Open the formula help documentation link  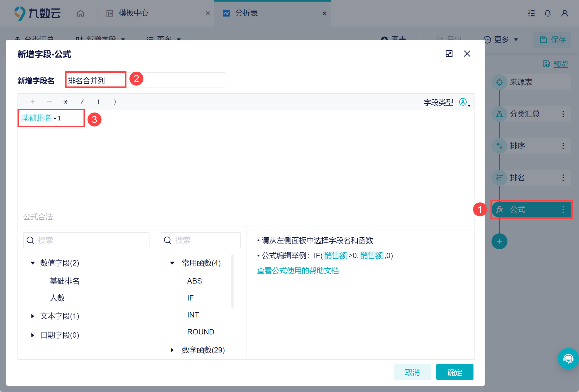[x=298, y=271]
